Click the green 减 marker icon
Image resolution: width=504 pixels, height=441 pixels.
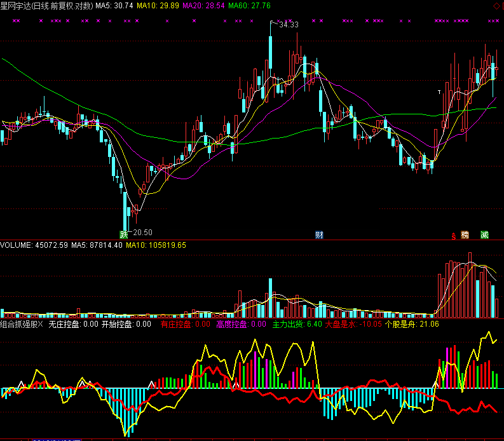pyautogui.click(x=484, y=234)
